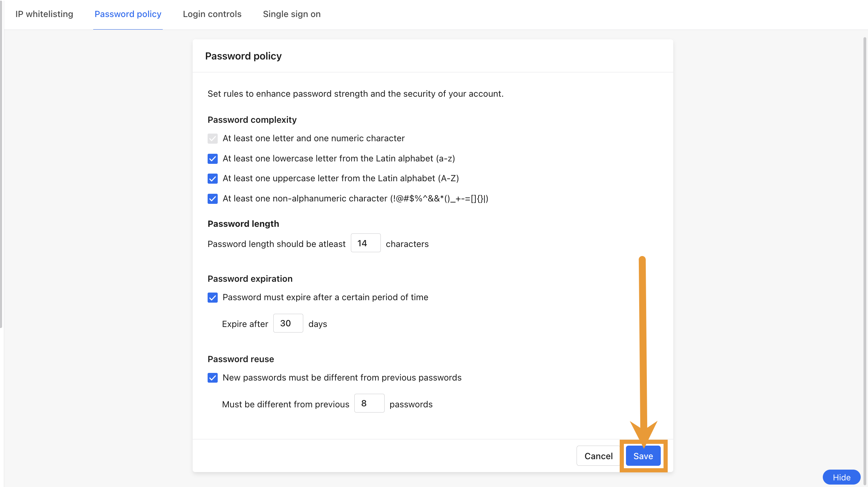Open the Login controls tab
Image resolution: width=868 pixels, height=487 pixels.
[x=212, y=14]
